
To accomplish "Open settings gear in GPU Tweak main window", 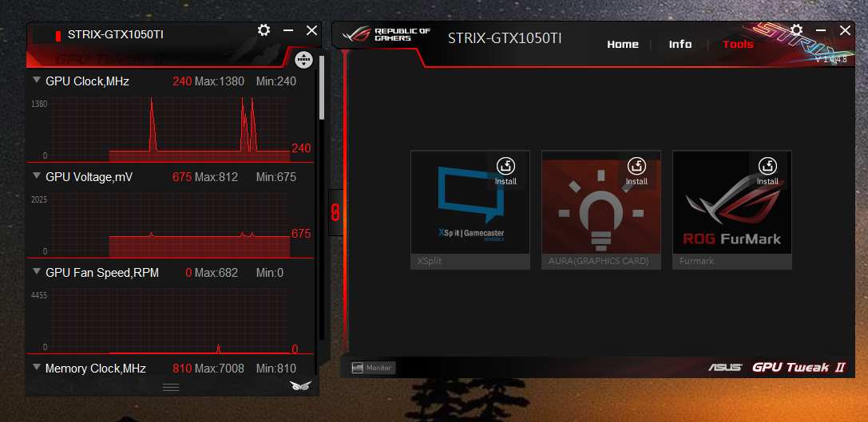I will coord(797,30).
